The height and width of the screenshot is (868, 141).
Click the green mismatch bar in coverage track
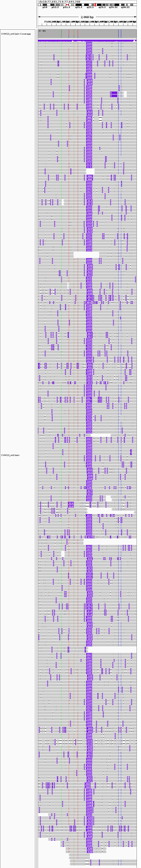click(62, 34)
